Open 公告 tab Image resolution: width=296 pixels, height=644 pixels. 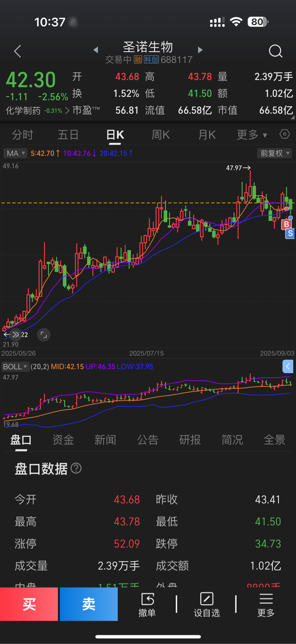click(148, 440)
